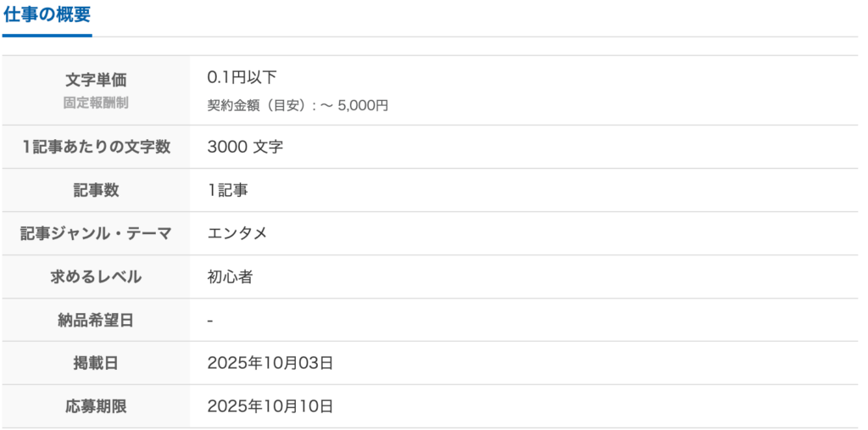868x430 pixels.
Task: Click the 仕事の概要 section heading
Action: 47,14
